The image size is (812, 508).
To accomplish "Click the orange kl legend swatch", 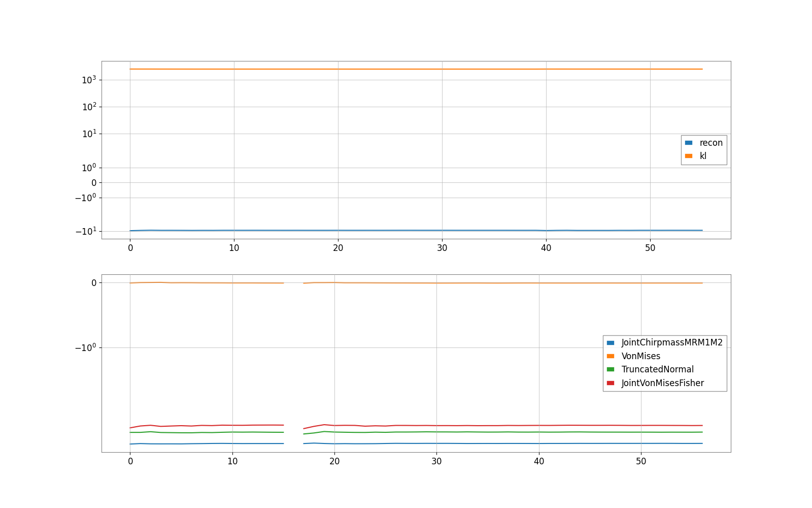I will coord(689,156).
